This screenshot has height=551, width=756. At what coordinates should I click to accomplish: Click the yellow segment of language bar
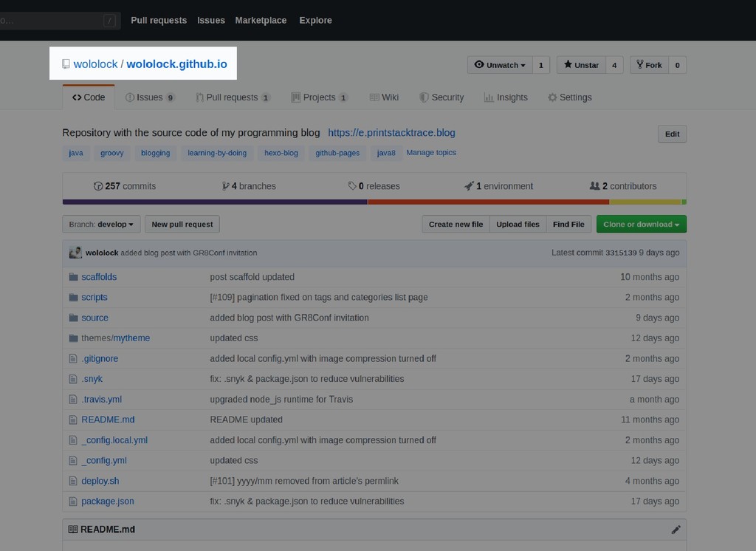point(645,202)
